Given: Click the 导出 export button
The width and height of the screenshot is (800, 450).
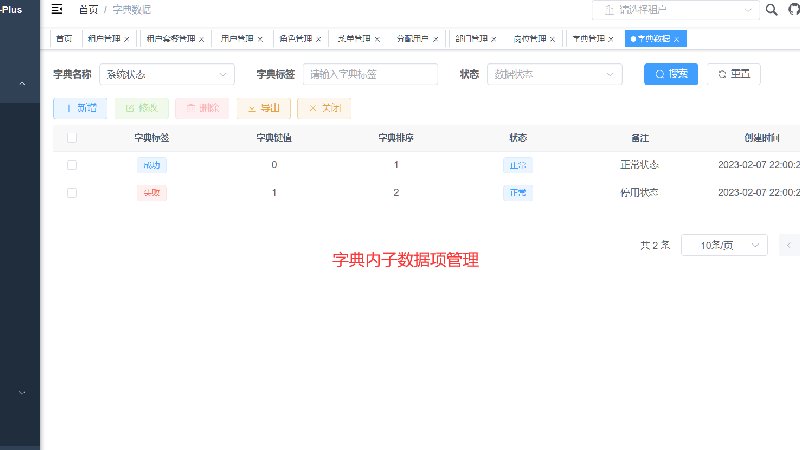Looking at the screenshot, I should coord(264,108).
